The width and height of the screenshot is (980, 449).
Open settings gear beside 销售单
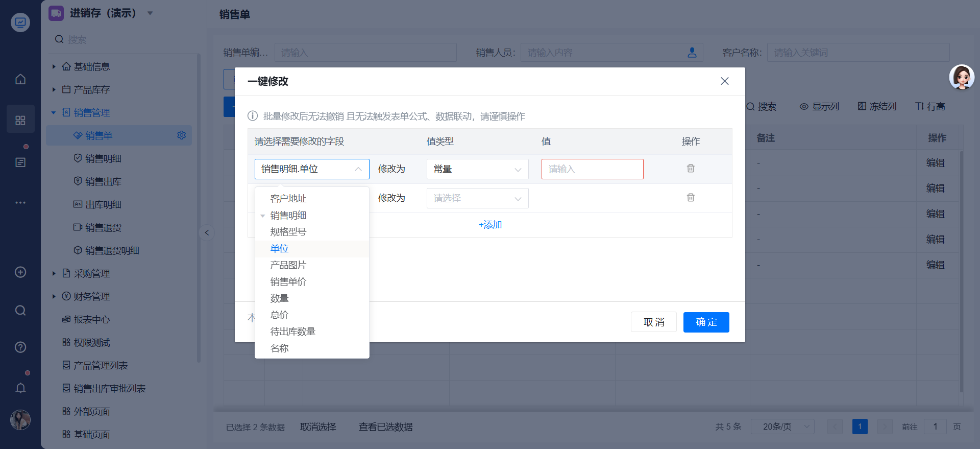tap(181, 135)
